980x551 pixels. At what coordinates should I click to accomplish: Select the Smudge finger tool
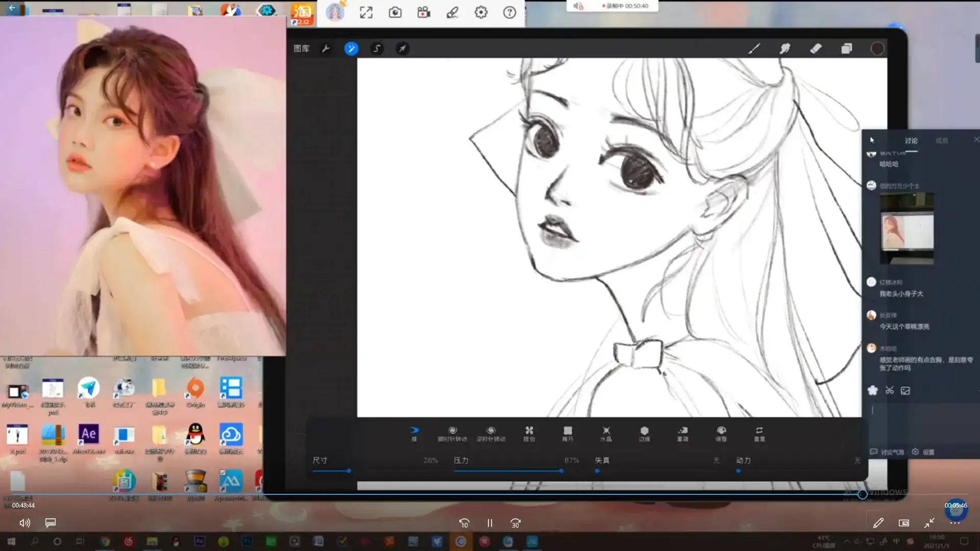point(785,48)
